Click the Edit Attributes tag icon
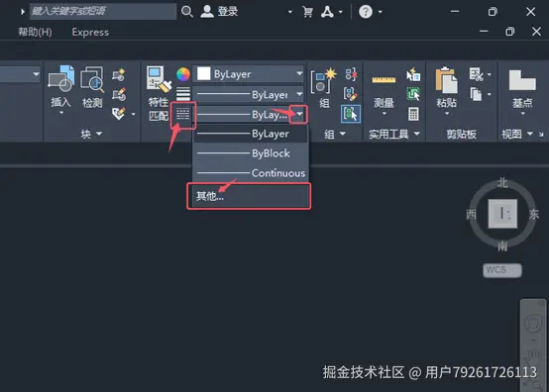Viewport: 549px width, 392px height. [119, 114]
